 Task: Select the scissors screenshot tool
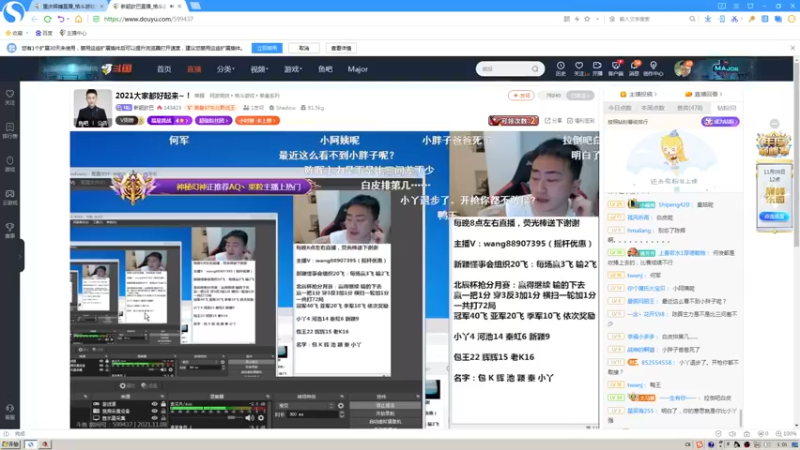click(734, 19)
